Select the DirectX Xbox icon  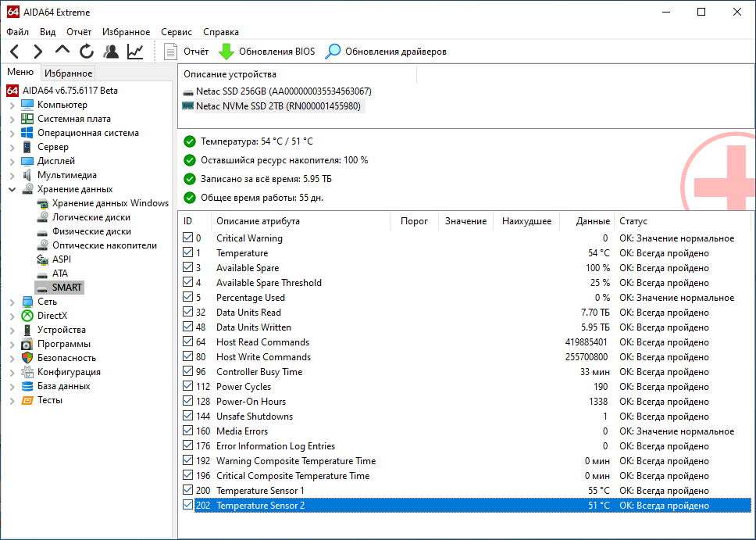pyautogui.click(x=27, y=316)
